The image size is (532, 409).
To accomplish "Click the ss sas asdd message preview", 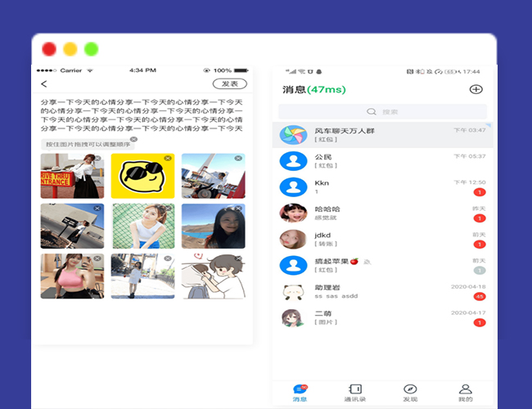I will click(x=336, y=296).
